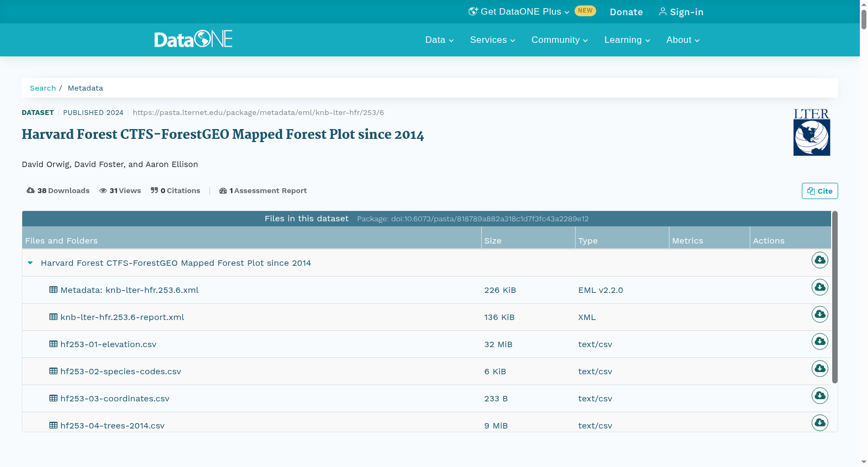Click the Cite button
The height and width of the screenshot is (467, 868).
click(x=820, y=191)
